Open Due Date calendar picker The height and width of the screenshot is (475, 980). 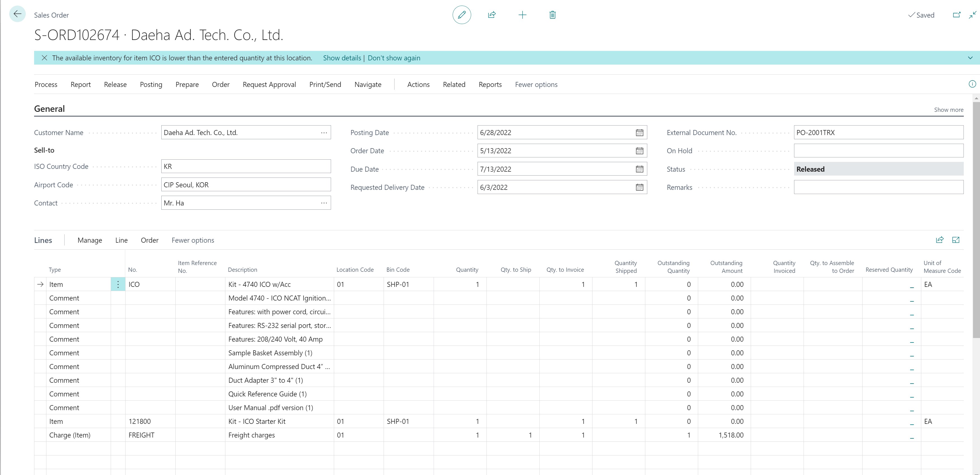pyautogui.click(x=639, y=169)
